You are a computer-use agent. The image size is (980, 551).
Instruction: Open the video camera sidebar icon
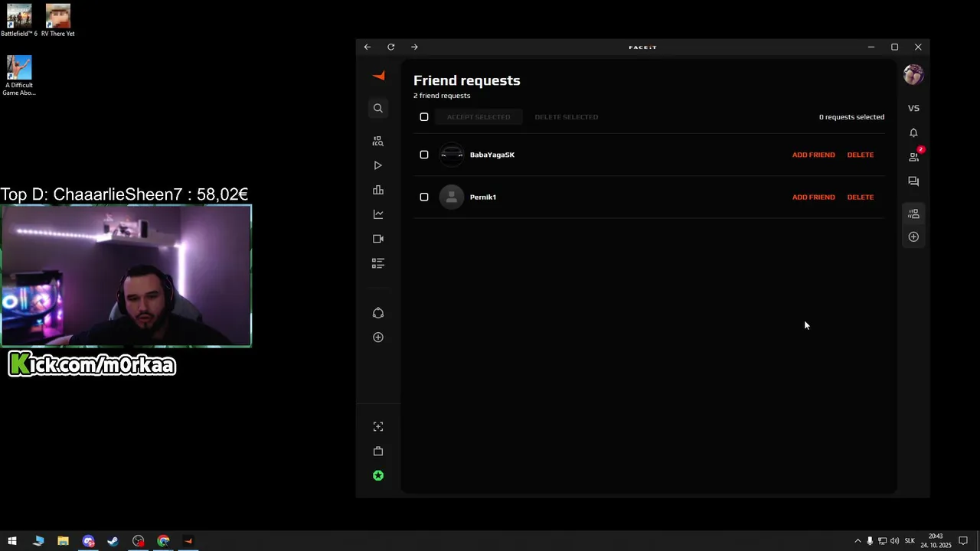point(378,240)
